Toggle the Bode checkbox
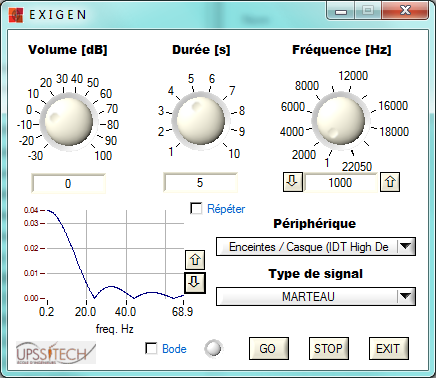This screenshot has height=378, width=436. (151, 348)
